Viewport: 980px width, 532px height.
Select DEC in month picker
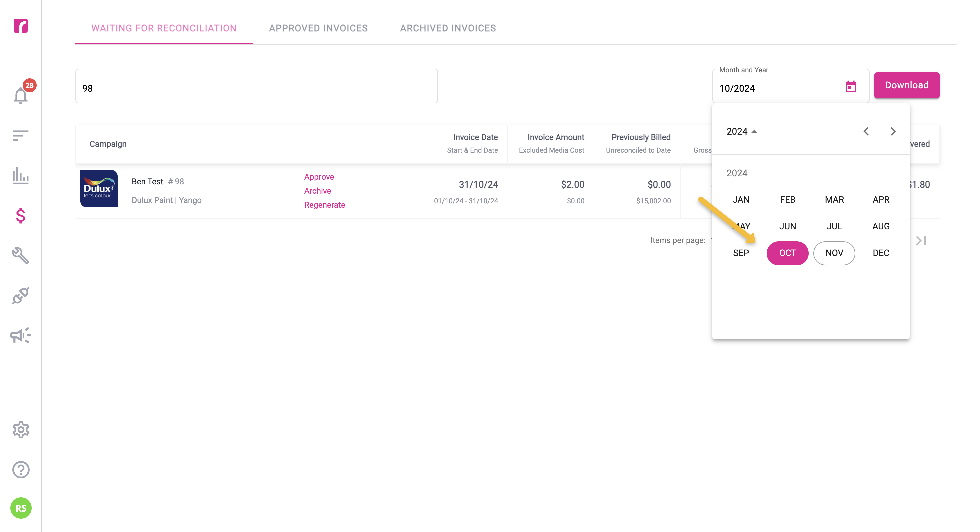pos(881,253)
